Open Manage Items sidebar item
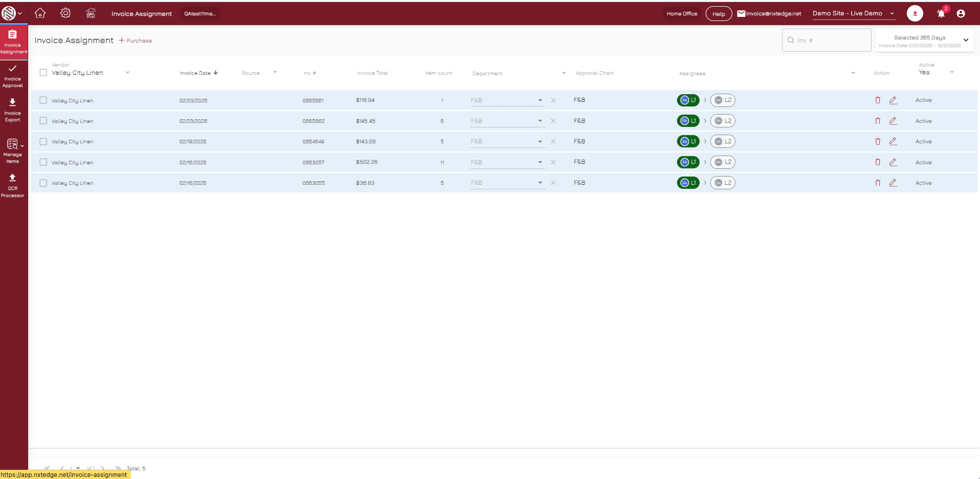The width and height of the screenshot is (980, 479). click(x=13, y=151)
